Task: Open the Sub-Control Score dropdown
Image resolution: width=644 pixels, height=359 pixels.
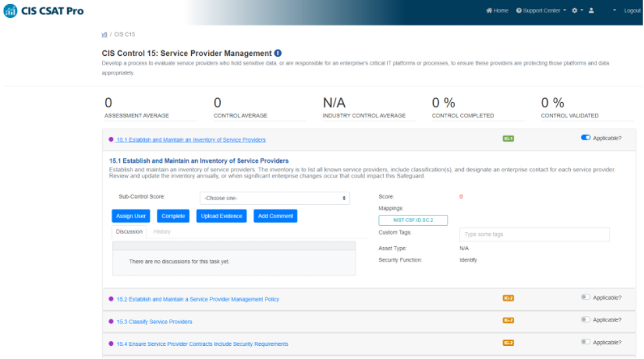Action: [x=274, y=198]
